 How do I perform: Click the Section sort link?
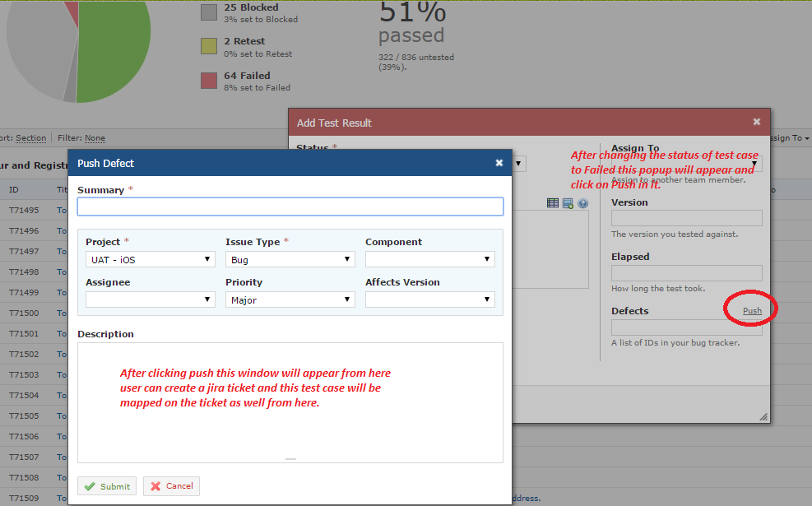[x=30, y=137]
